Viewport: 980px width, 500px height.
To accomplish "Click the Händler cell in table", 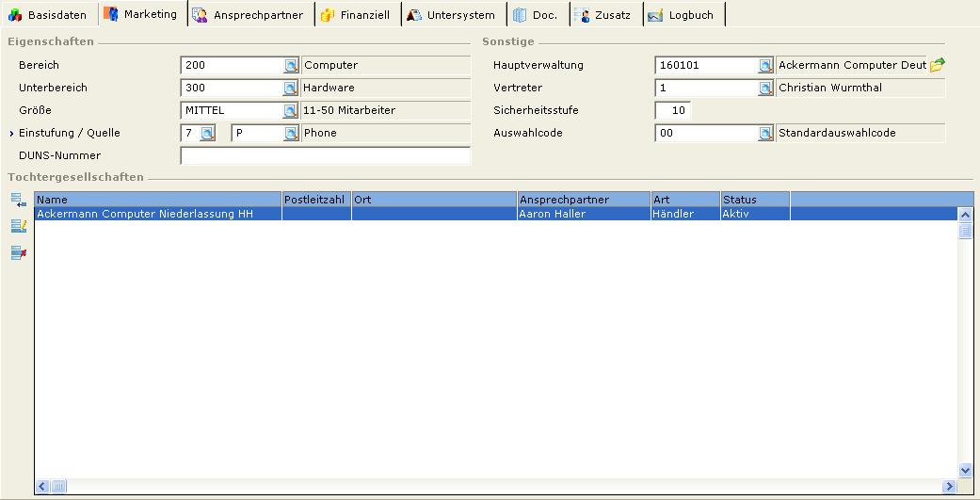I will 685,214.
